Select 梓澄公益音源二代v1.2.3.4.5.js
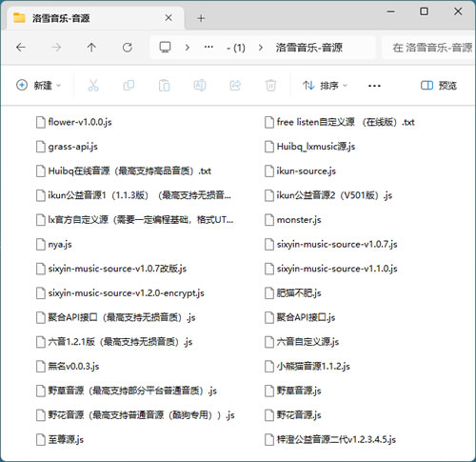The height and width of the screenshot is (462, 476). pyautogui.click(x=330, y=439)
